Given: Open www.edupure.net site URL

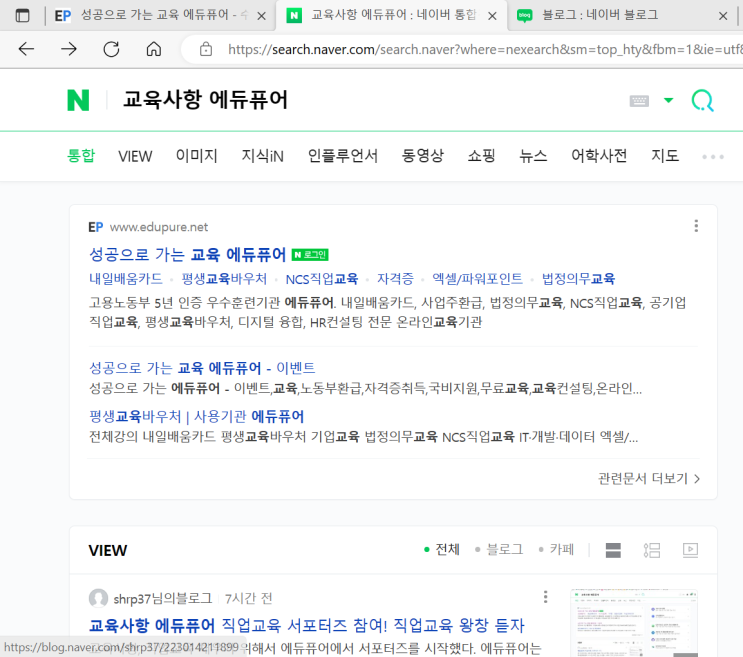Looking at the screenshot, I should tap(159, 227).
